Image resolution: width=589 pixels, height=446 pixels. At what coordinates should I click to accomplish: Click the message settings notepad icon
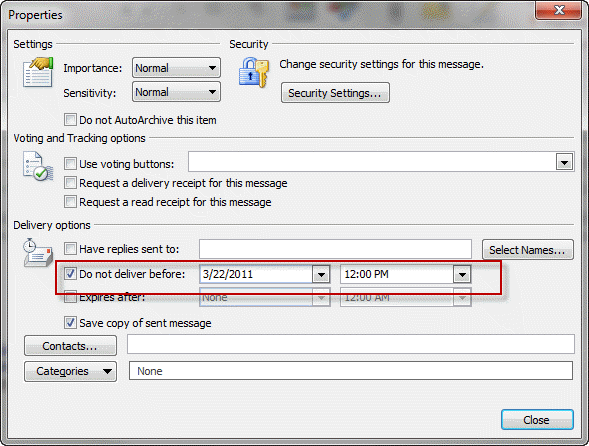(38, 72)
